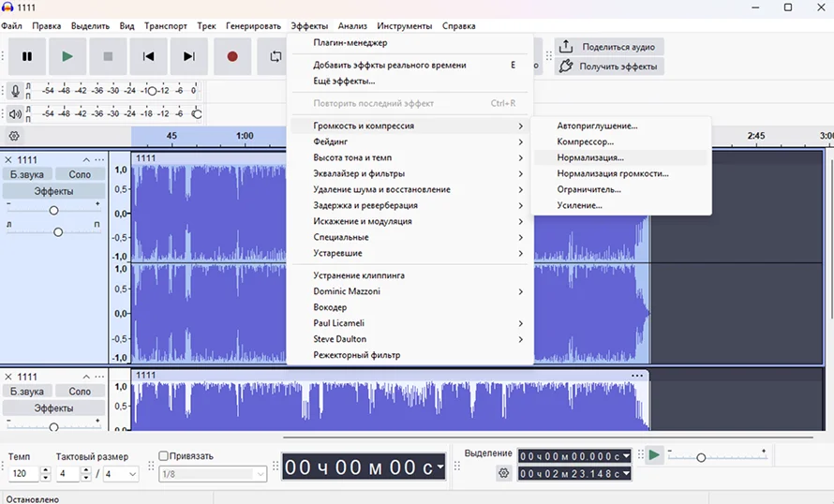This screenshot has height=504, width=834.
Task: Click the first track's gain slider
Action: click(53, 210)
